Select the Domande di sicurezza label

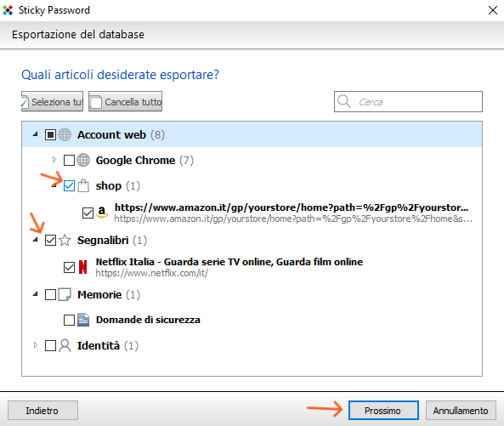coord(148,320)
